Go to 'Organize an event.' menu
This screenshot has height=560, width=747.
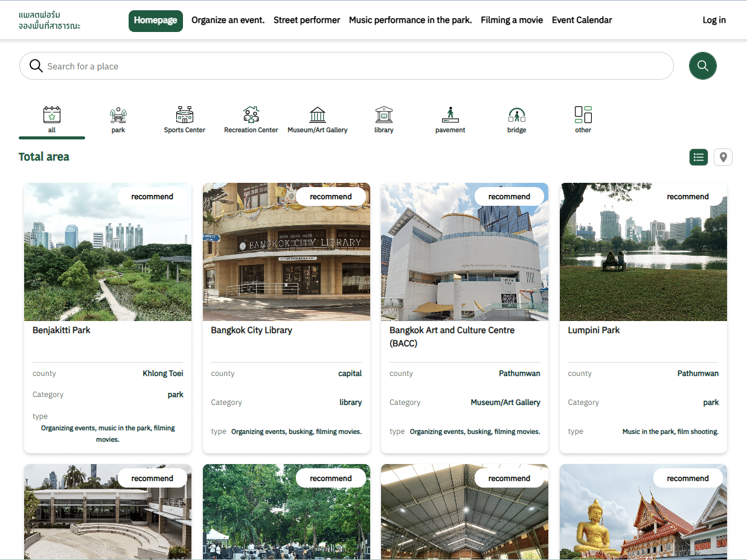pyautogui.click(x=228, y=20)
